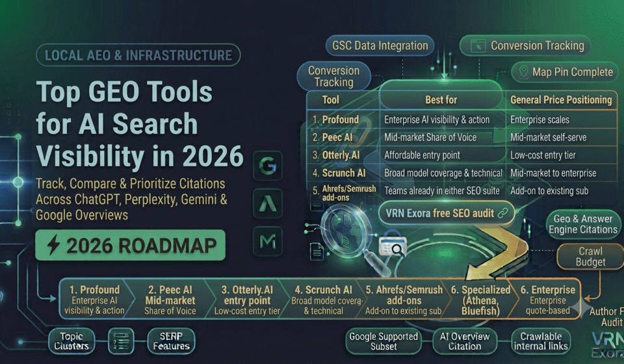624x364 pixels.
Task: Click the browser window icon in Conversion Tracking
Action: click(x=478, y=45)
